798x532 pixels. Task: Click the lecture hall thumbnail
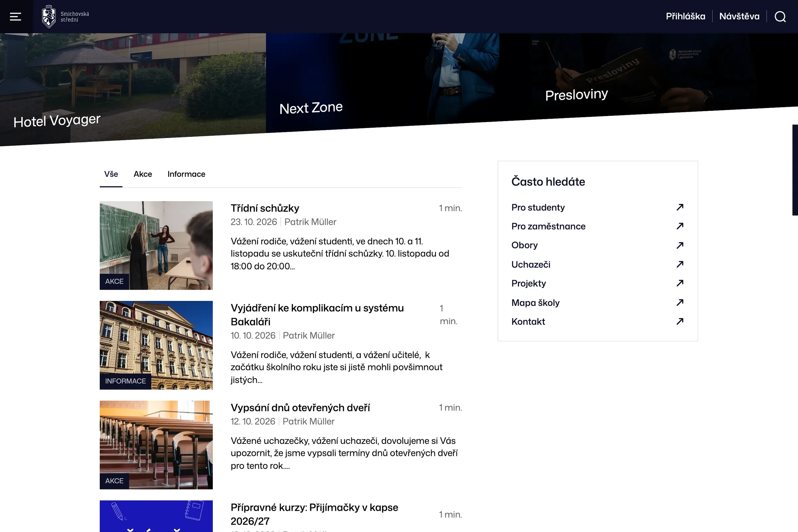pyautogui.click(x=156, y=445)
